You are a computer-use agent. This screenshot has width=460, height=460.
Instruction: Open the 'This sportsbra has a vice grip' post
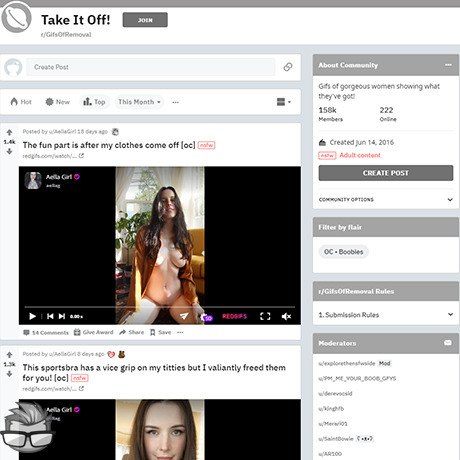154,372
